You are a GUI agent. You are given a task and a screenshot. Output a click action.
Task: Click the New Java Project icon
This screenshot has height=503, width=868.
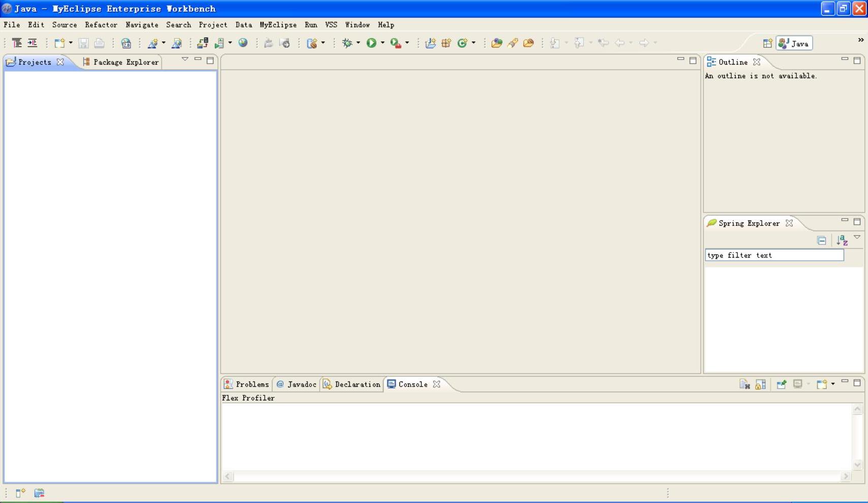pyautogui.click(x=430, y=43)
